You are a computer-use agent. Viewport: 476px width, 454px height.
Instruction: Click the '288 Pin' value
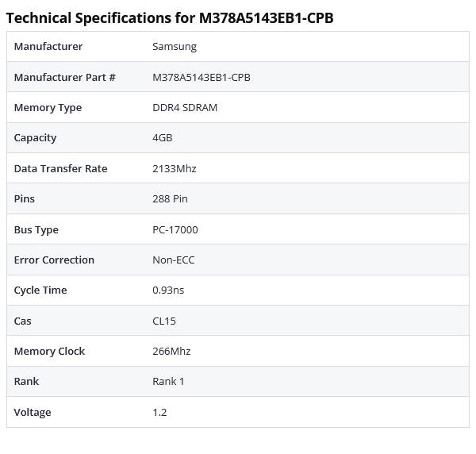click(170, 198)
